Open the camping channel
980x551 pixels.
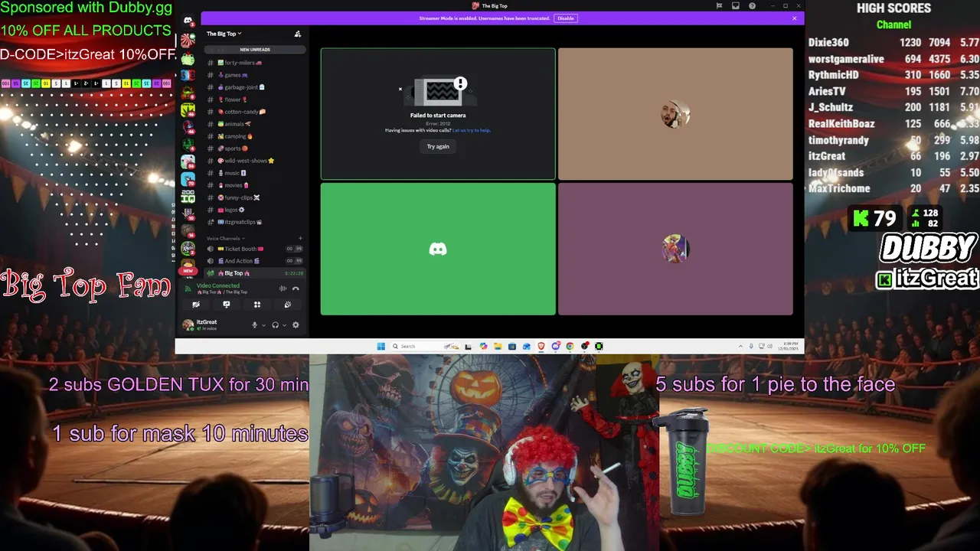254,136
